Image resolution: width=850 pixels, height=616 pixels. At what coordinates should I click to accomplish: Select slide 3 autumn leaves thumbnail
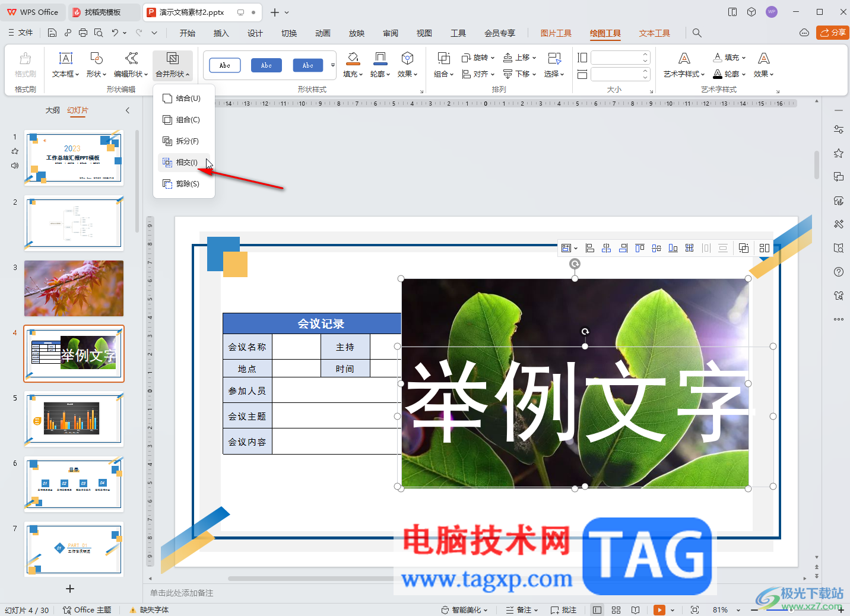click(74, 288)
